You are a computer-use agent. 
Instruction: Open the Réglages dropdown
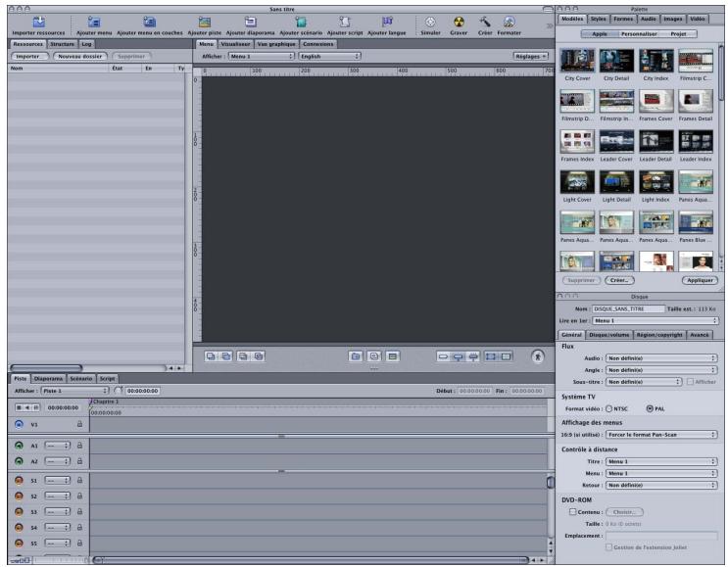[531, 56]
